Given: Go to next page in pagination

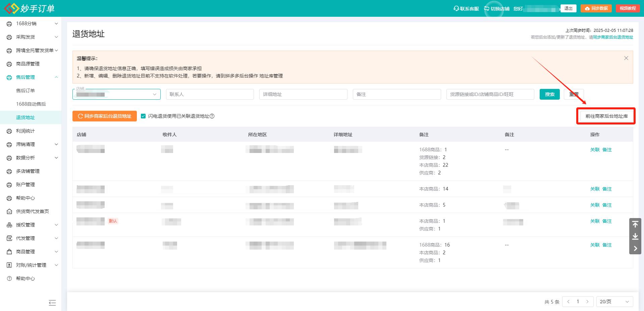Looking at the screenshot, I should click(x=587, y=302).
